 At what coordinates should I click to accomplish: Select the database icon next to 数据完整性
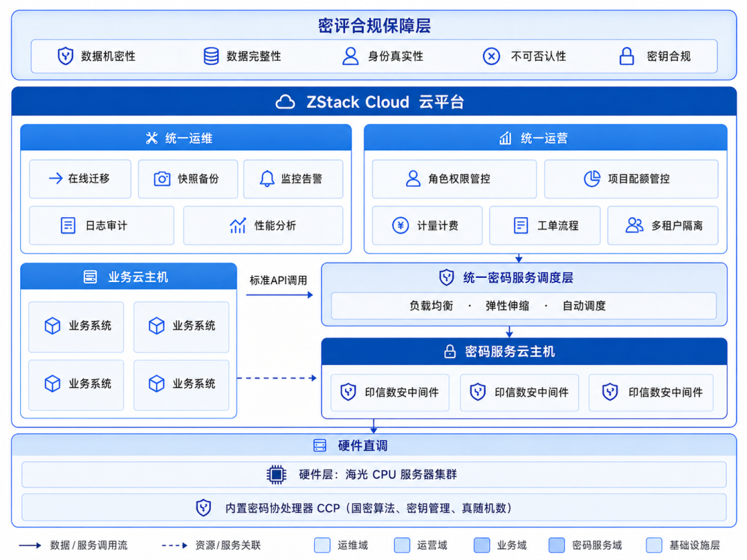pyautogui.click(x=211, y=56)
